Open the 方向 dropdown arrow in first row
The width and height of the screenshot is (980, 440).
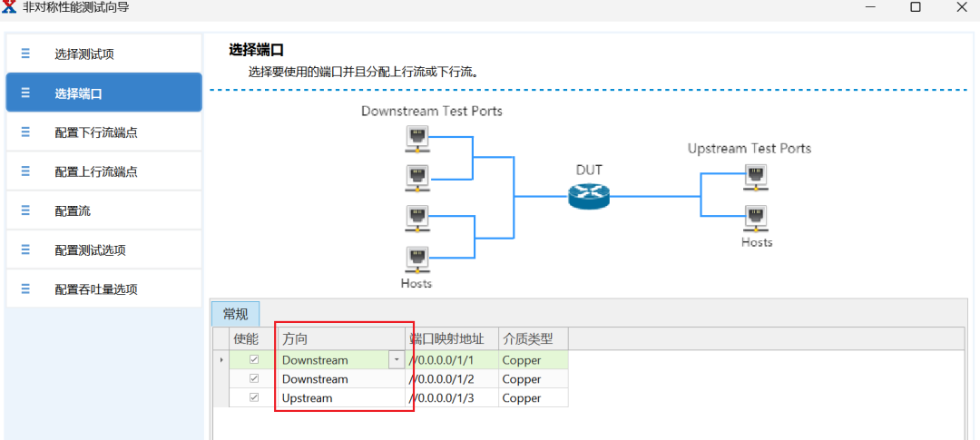[396, 360]
